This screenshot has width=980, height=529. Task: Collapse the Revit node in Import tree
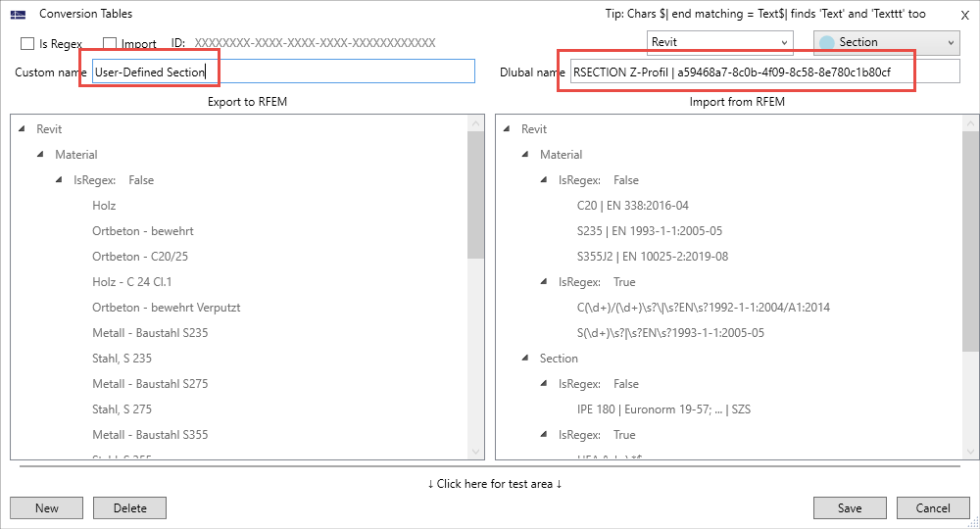pyautogui.click(x=507, y=128)
